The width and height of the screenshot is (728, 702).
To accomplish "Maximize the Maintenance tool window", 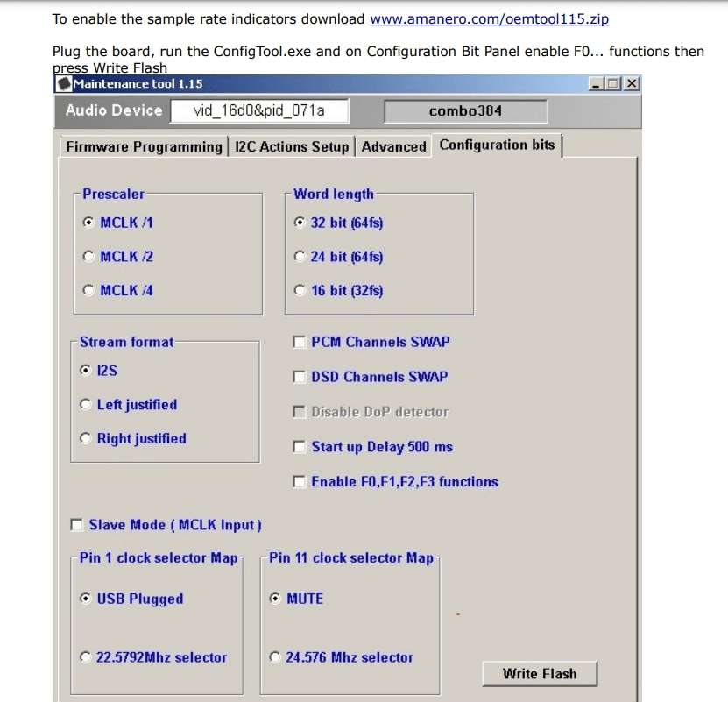I will (x=613, y=84).
